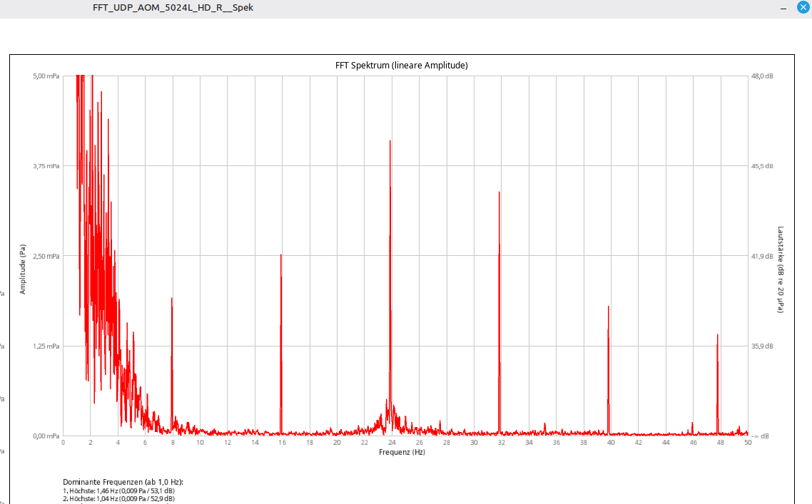Click the '48,0 dB' level tick label

tap(762, 76)
